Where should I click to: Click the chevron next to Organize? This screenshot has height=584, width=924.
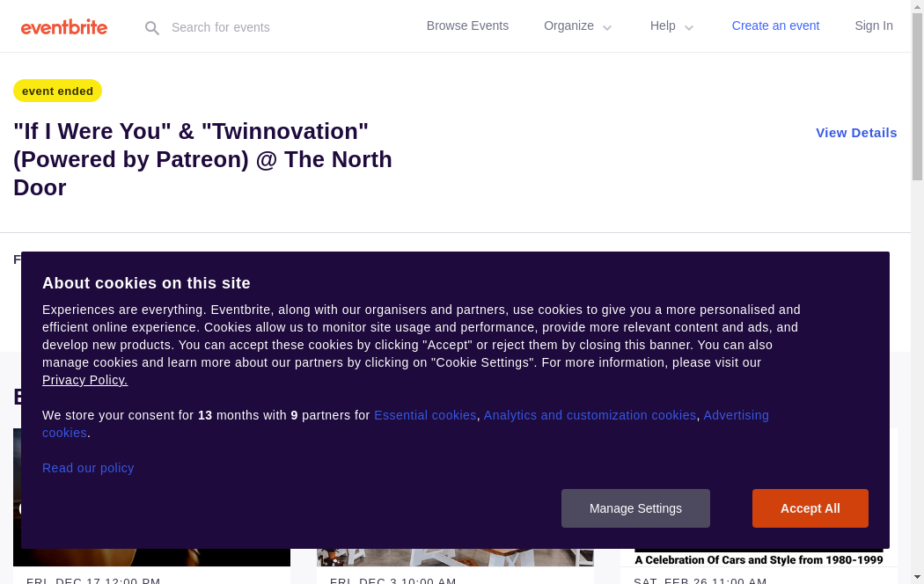(607, 27)
